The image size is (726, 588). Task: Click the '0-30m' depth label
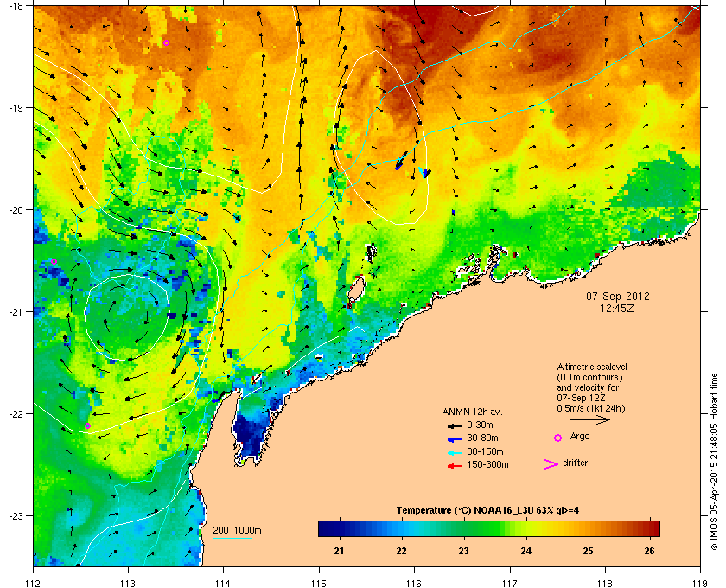(481, 425)
